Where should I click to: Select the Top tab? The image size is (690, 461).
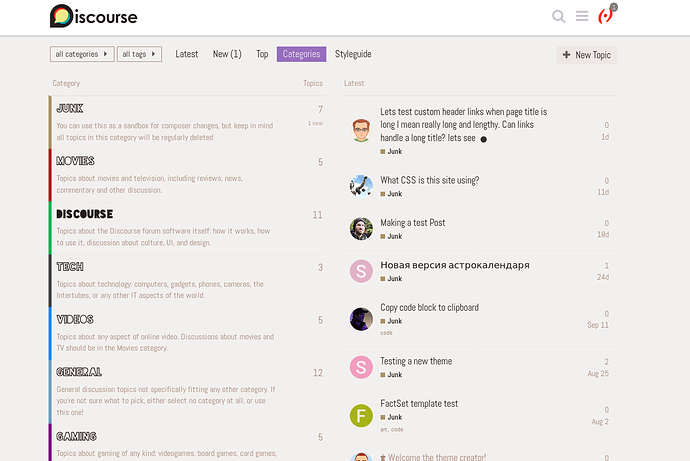[x=262, y=54]
